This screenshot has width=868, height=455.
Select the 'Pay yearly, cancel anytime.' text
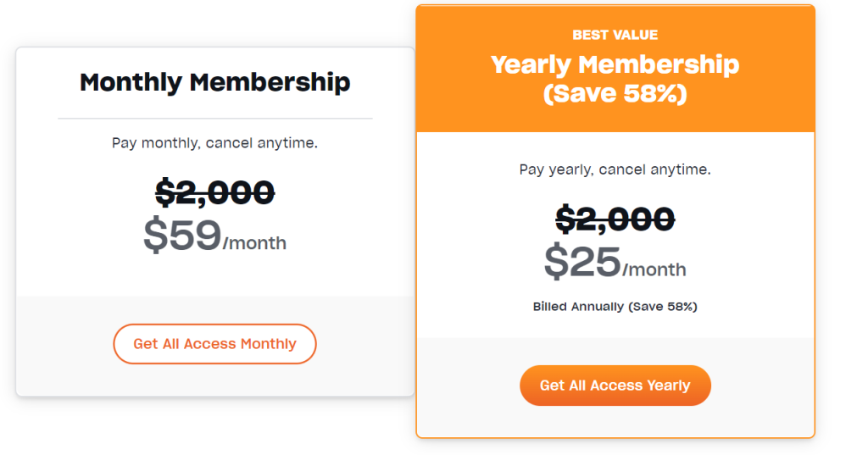(615, 169)
